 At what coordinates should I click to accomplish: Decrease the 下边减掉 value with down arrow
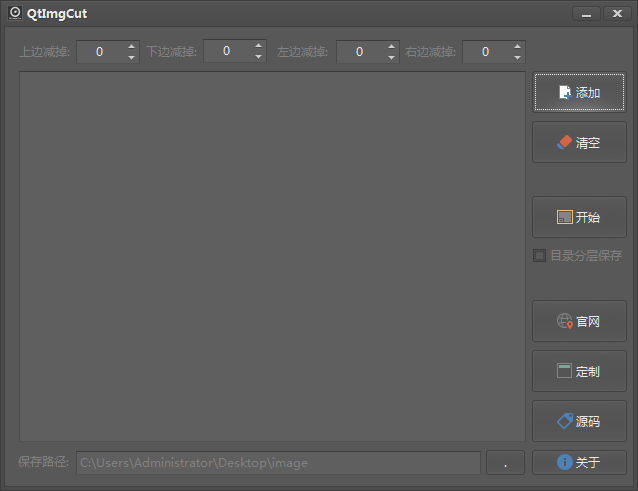click(x=258, y=56)
